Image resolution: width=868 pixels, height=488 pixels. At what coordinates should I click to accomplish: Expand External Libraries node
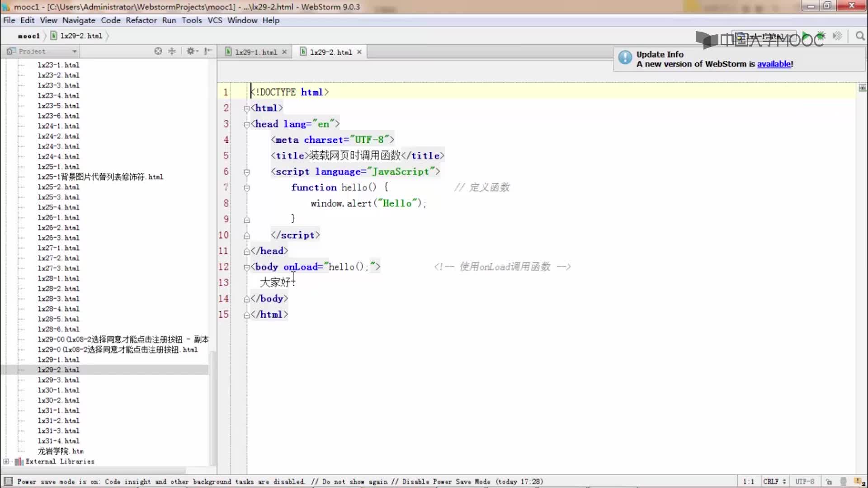[6, 461]
